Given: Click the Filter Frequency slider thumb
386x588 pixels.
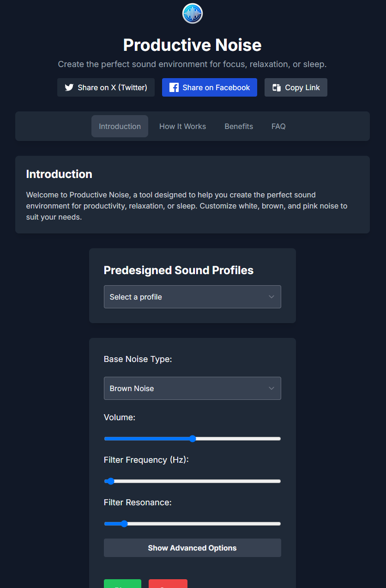Looking at the screenshot, I should (110, 481).
